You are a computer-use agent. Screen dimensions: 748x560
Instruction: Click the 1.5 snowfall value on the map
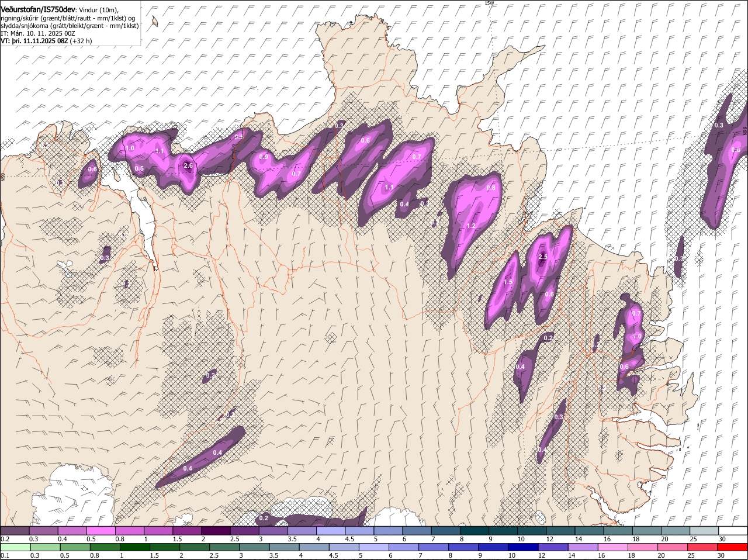click(508, 282)
